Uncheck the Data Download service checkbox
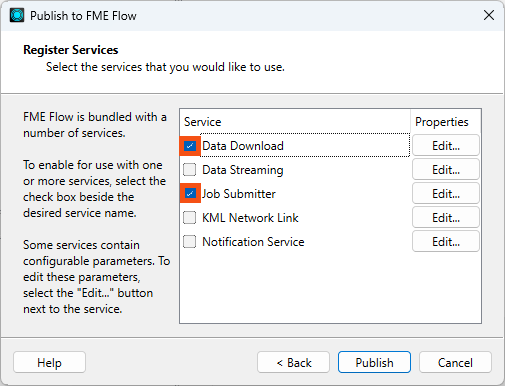 point(190,146)
